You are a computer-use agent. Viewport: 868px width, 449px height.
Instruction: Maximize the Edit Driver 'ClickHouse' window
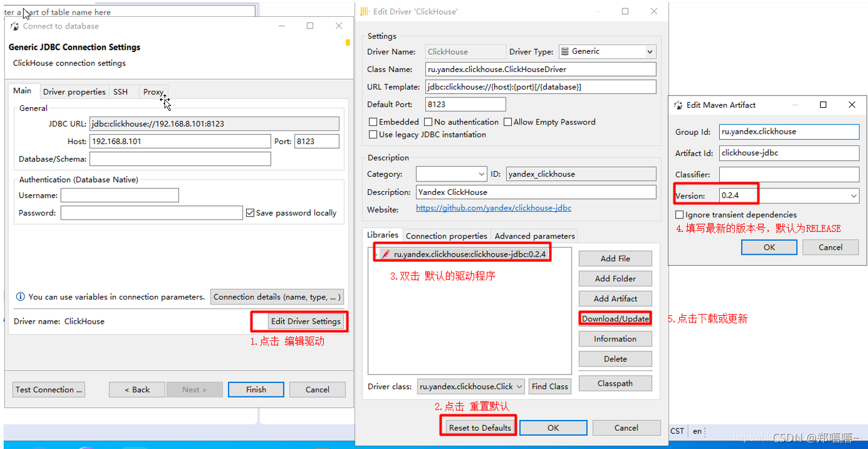coord(625,11)
